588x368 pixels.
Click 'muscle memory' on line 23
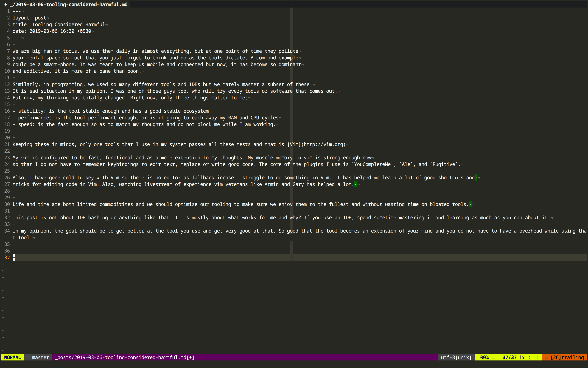click(x=274, y=158)
